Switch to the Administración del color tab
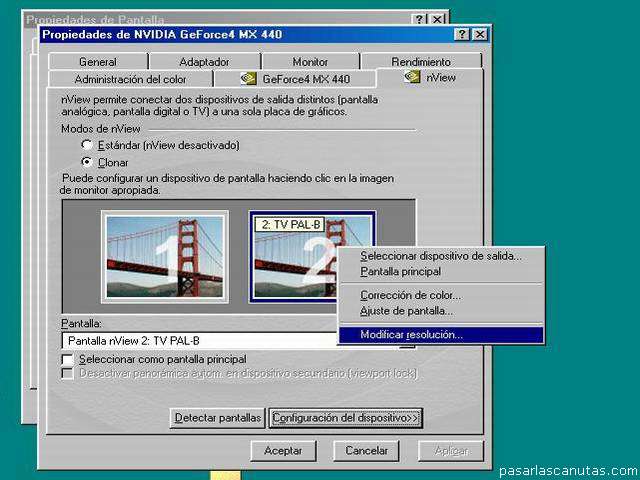Viewport: 640px width, 480px height. (x=130, y=79)
